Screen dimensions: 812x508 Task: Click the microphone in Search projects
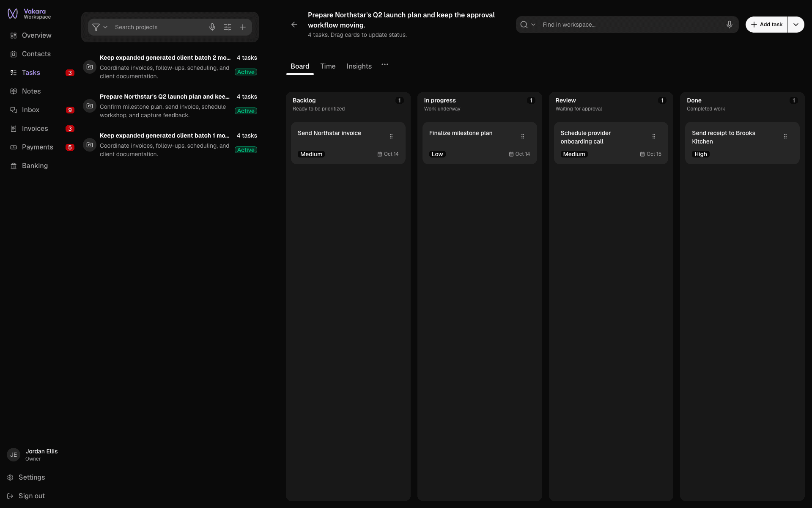pyautogui.click(x=212, y=27)
